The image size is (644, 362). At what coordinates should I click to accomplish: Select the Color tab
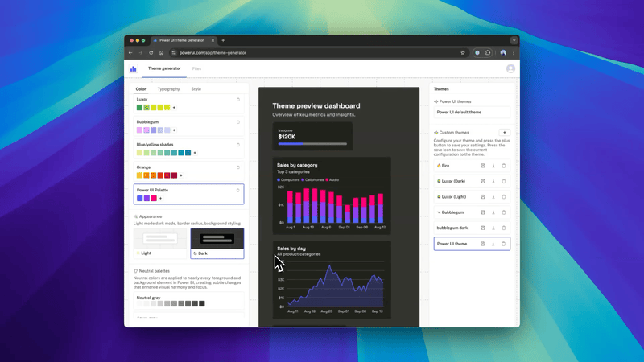141,89
